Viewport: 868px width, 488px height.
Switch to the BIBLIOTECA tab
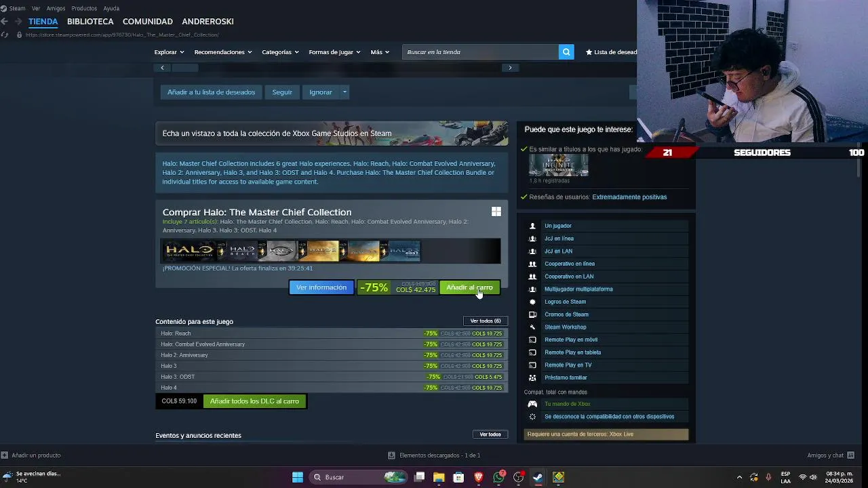click(90, 22)
